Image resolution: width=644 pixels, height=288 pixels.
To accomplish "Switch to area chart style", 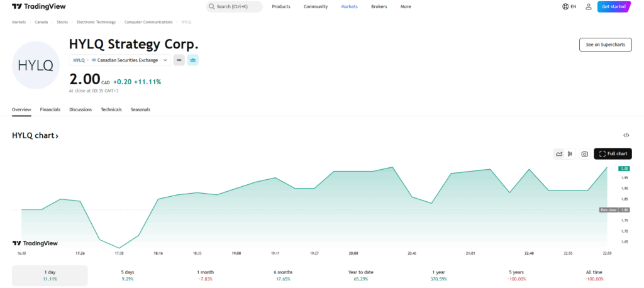I will (559, 154).
